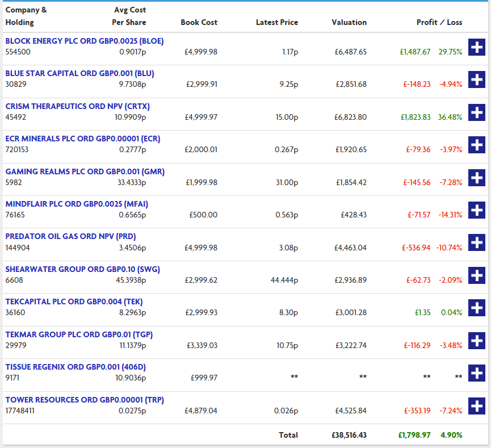Viewport: 491px width, 448px height.
Task: Click Avg Cost Per Share header
Action: 129,16
